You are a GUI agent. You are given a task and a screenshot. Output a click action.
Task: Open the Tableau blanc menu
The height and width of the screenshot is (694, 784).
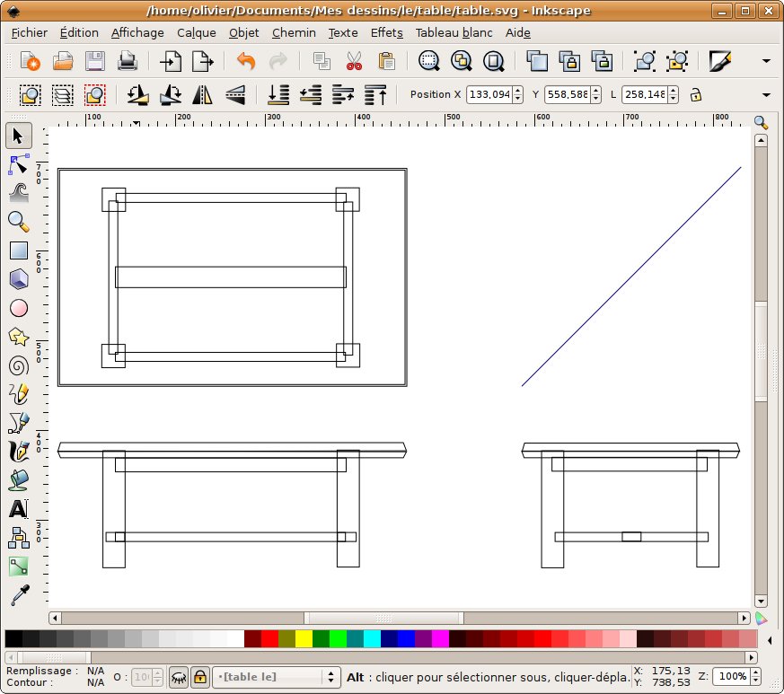pyautogui.click(x=454, y=32)
